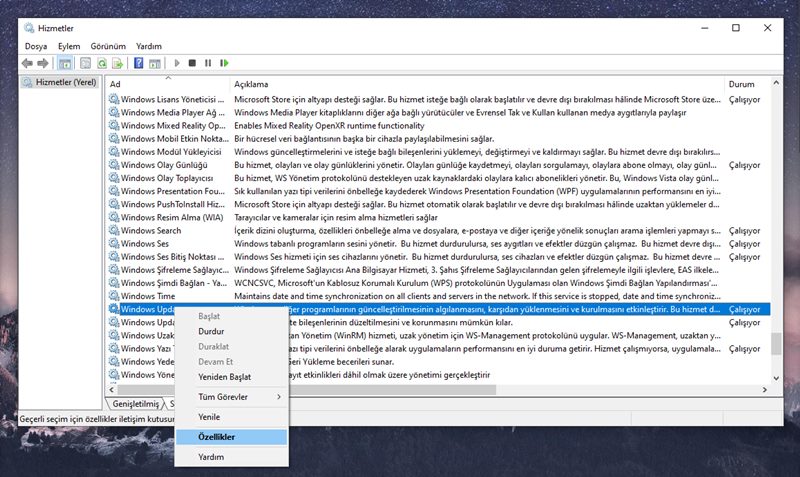Click the stop service square icon

[192, 63]
